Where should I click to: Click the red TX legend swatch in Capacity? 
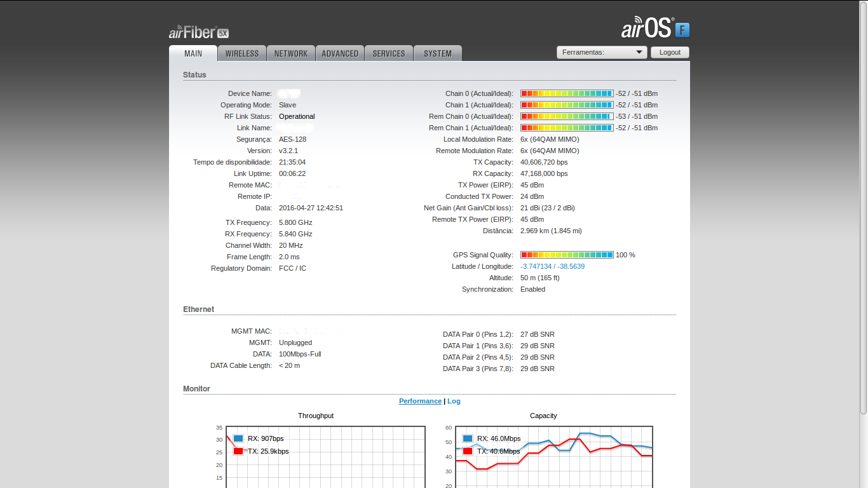point(468,451)
